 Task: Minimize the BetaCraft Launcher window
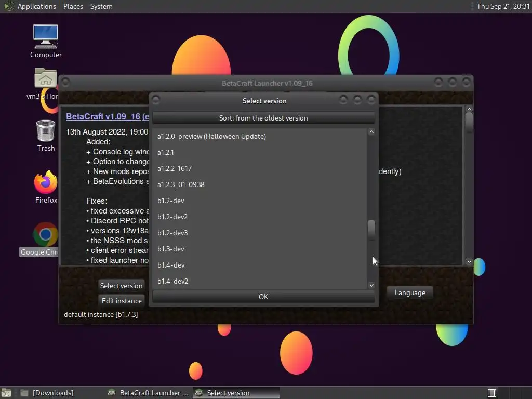[x=438, y=82]
